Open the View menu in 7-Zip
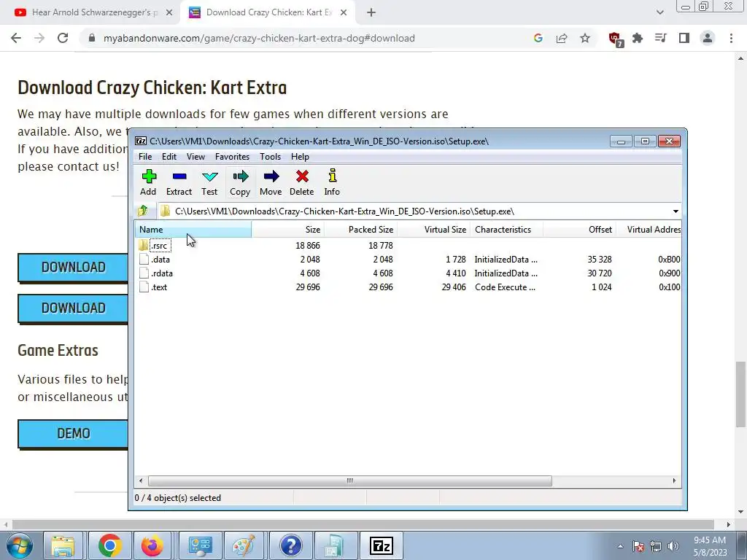This screenshot has height=560, width=747. coord(196,157)
